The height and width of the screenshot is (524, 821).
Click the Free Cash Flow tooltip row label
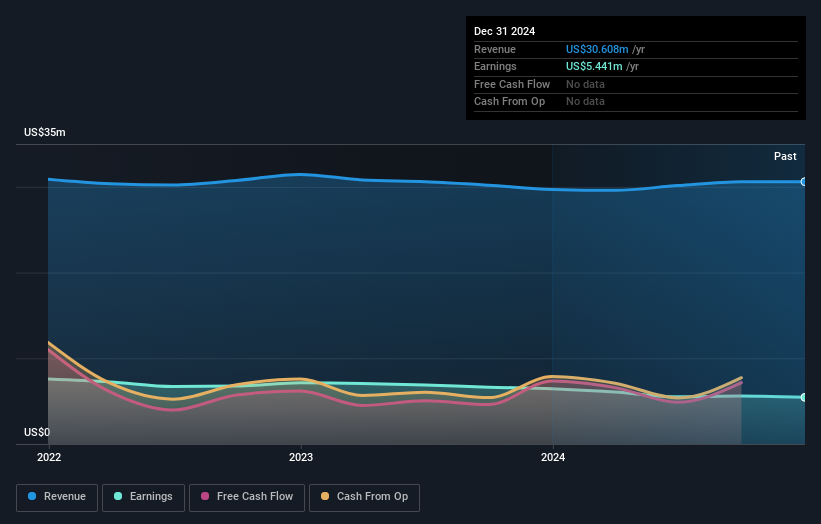coord(512,84)
